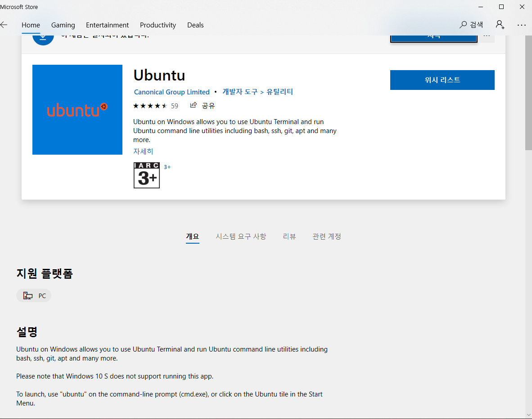Switch to the Entertainment tab
Image resolution: width=532 pixels, height=419 pixels.
tap(107, 25)
